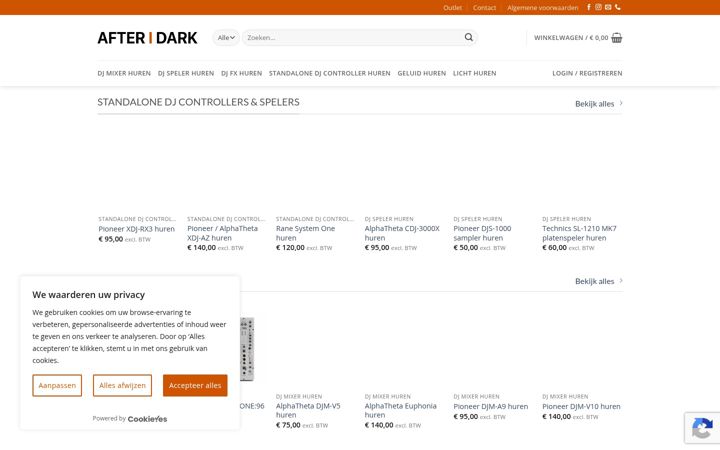
Task: Click the € 120,00 price of Rane System One
Action: point(290,248)
